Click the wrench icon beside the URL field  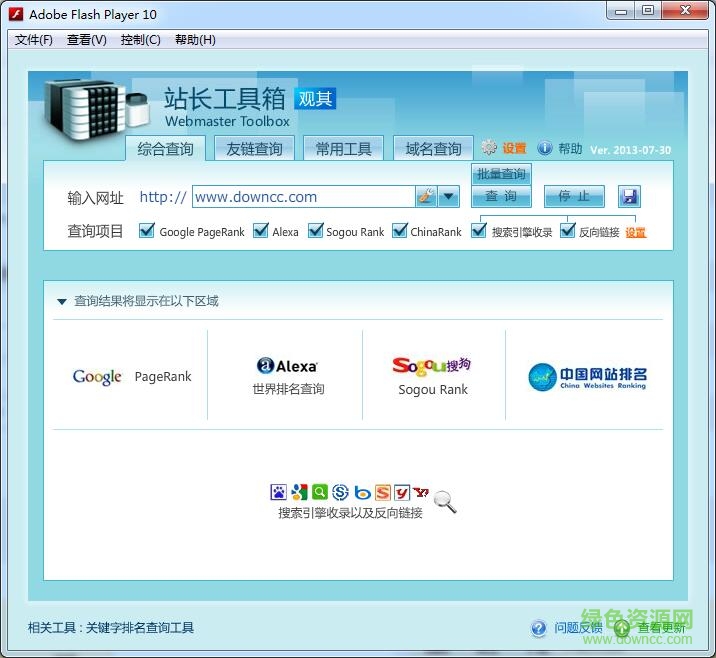426,197
